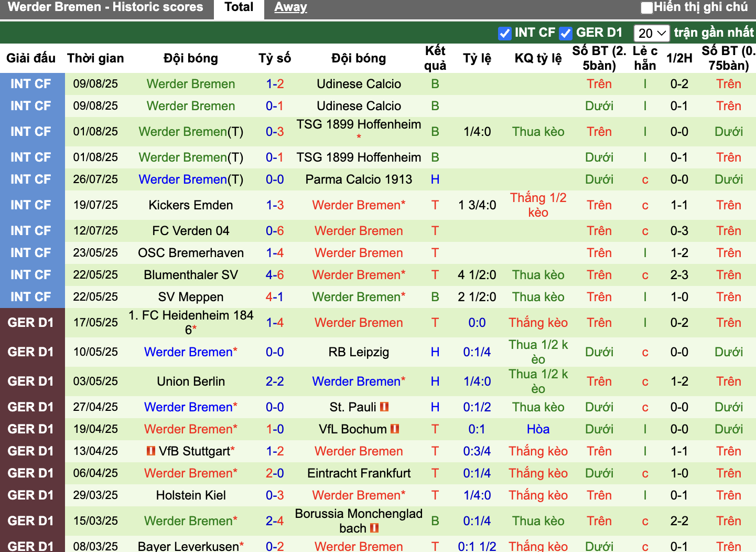Click red card icon next to St. Pauli

click(384, 407)
